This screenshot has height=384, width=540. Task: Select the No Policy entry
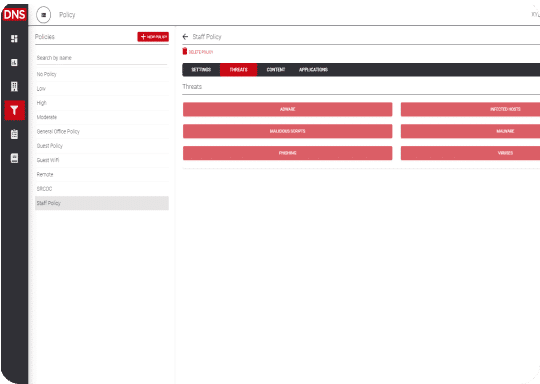click(102, 74)
